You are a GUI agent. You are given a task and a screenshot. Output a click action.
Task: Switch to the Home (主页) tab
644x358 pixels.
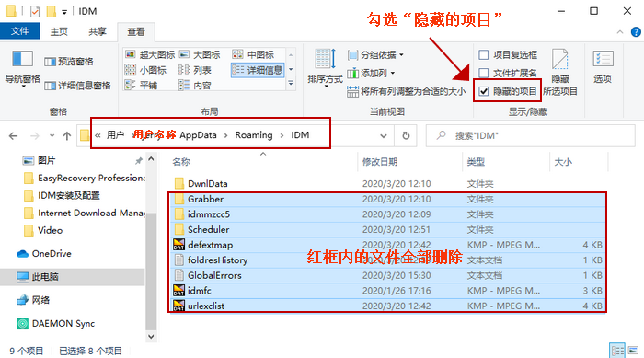[59, 31]
